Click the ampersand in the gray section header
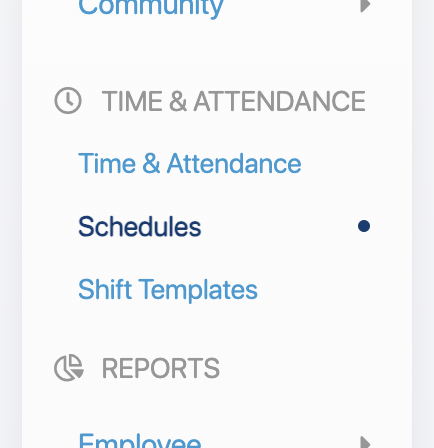 [x=178, y=101]
